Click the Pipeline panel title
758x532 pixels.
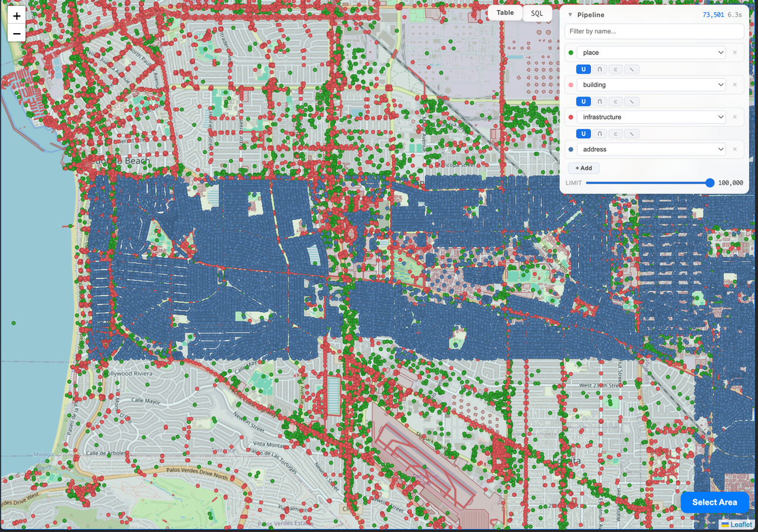(x=591, y=15)
